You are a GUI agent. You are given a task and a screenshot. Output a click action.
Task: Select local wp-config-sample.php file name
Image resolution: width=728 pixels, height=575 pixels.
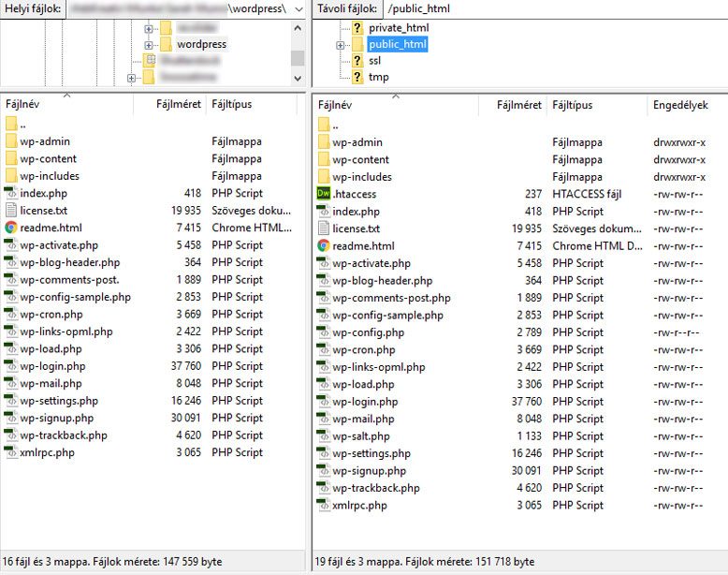click(75, 297)
